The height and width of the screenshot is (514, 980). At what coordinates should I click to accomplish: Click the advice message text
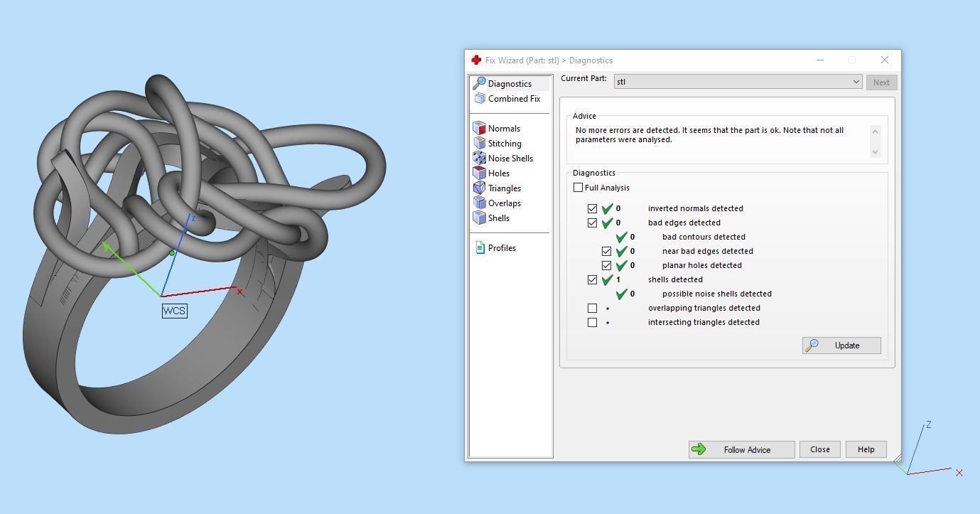(709, 135)
